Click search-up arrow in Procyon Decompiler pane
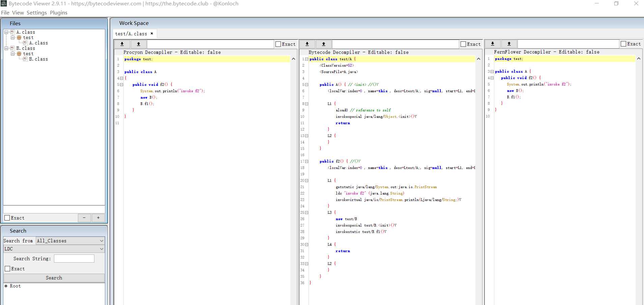 [138, 44]
